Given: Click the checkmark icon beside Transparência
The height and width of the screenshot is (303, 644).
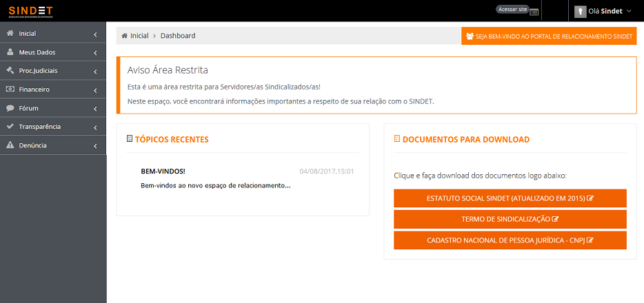Looking at the screenshot, I should pos(10,127).
